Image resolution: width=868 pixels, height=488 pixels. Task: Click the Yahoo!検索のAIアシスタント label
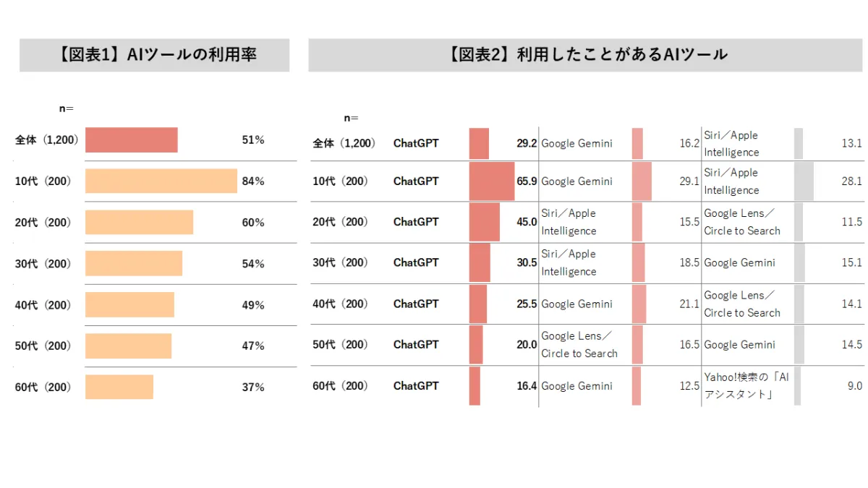coord(742,385)
